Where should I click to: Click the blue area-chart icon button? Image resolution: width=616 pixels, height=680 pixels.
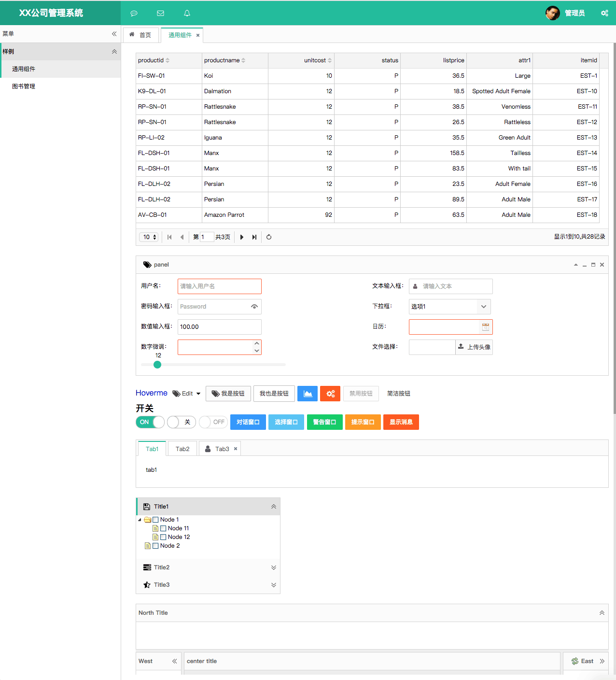click(308, 394)
